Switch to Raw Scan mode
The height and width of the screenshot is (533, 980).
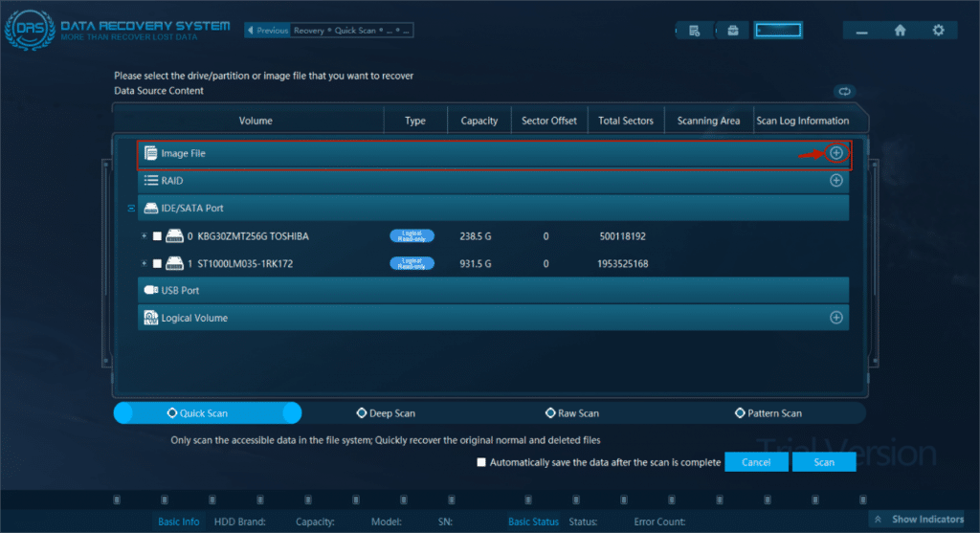pyautogui.click(x=571, y=413)
